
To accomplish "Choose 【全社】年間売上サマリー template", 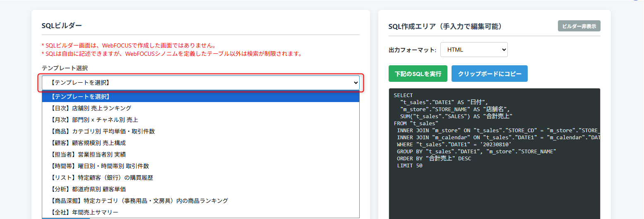I will pyautogui.click(x=200, y=212).
